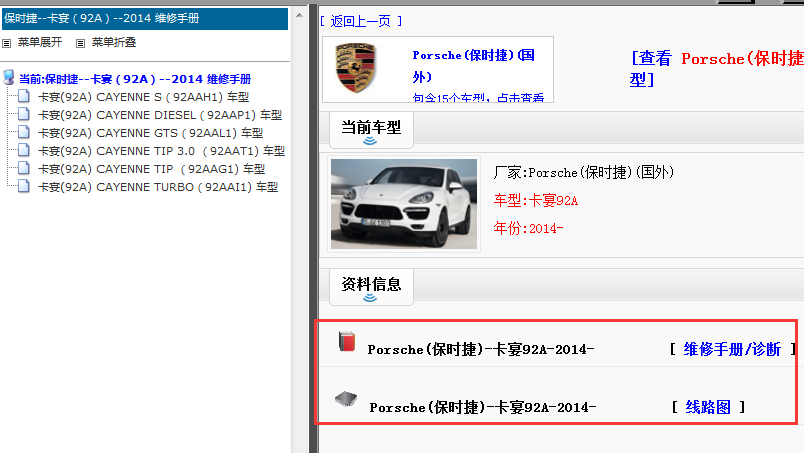Open the 维修手册/诊断 link
Viewport: 804px width, 453px height.
[x=732, y=349]
